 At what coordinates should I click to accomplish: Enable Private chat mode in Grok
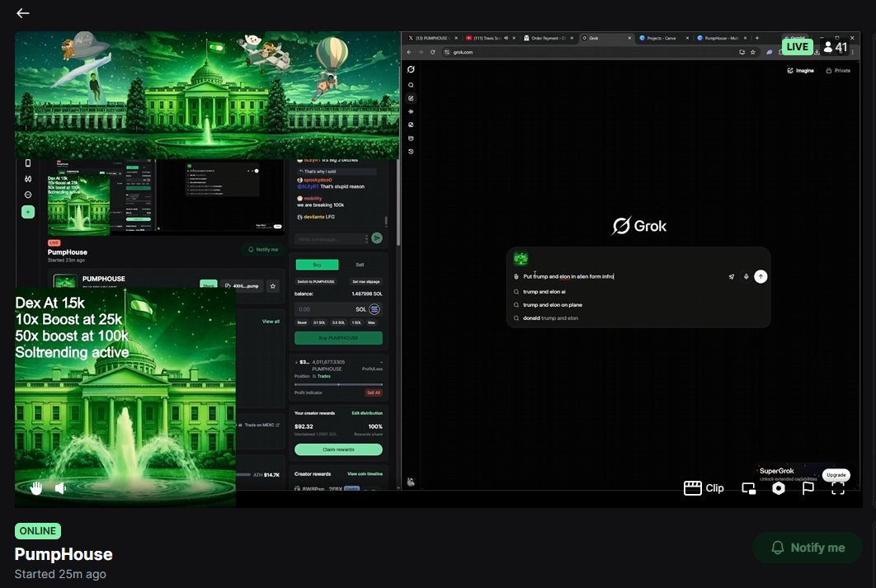point(838,71)
